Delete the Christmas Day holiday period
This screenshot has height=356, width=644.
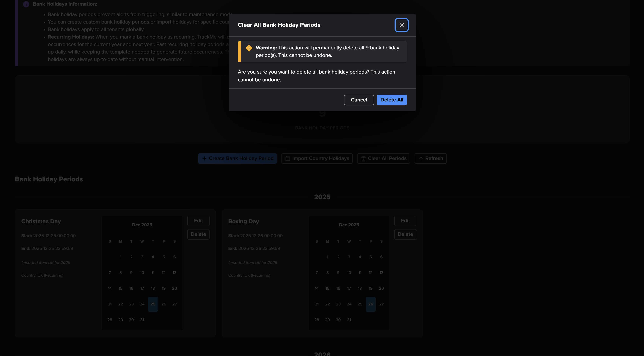[x=198, y=234]
